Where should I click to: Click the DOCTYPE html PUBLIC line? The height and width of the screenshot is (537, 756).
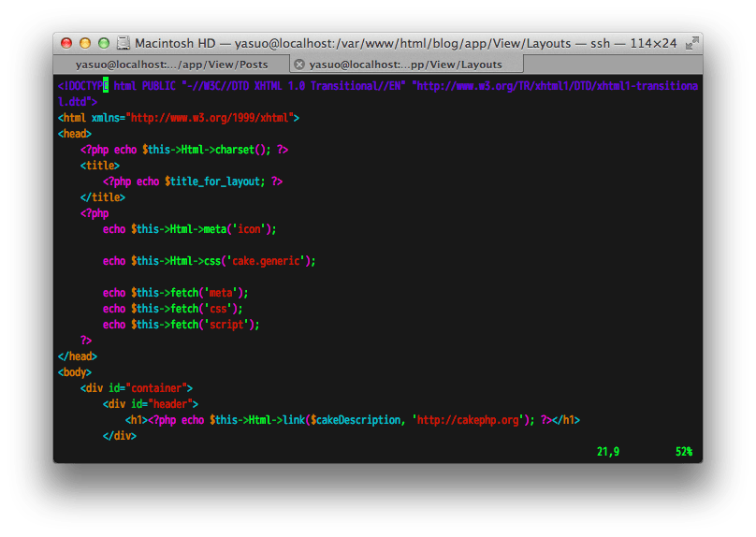pyautogui.click(x=377, y=86)
